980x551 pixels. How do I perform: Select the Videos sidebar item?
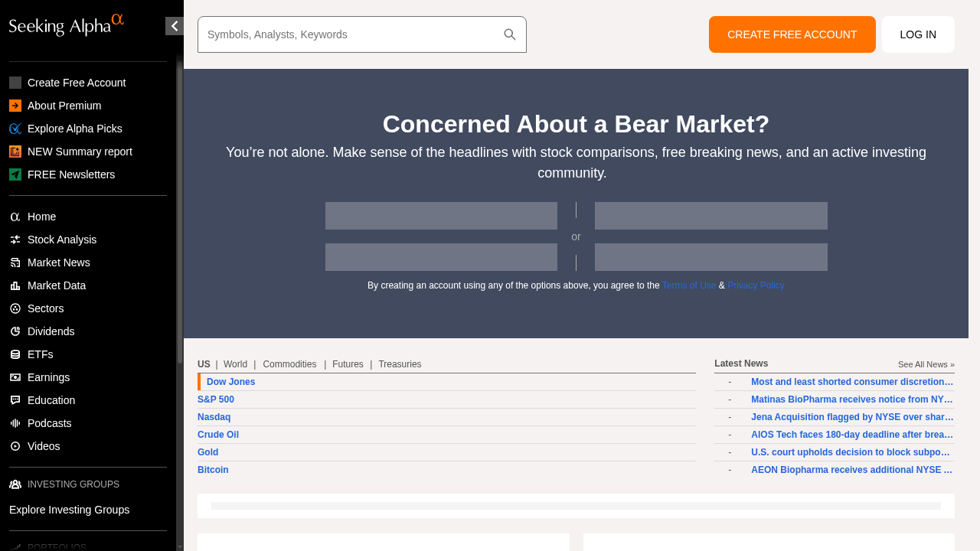[x=44, y=446]
